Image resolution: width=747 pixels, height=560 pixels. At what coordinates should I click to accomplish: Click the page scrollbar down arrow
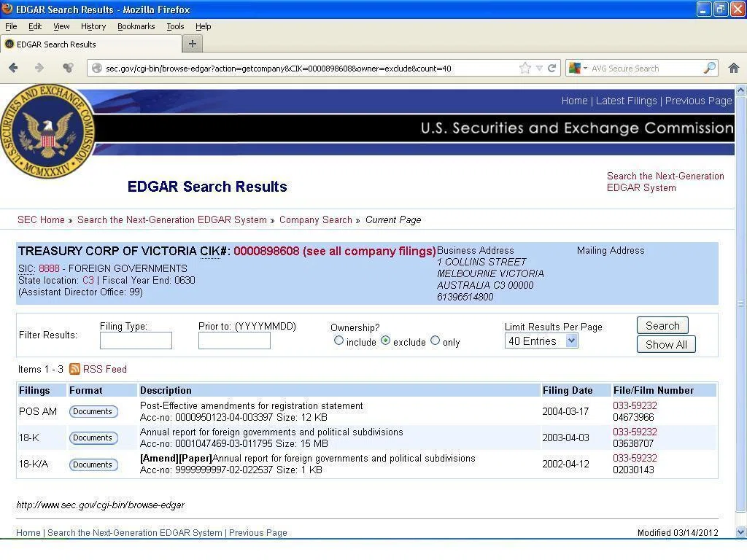741,532
